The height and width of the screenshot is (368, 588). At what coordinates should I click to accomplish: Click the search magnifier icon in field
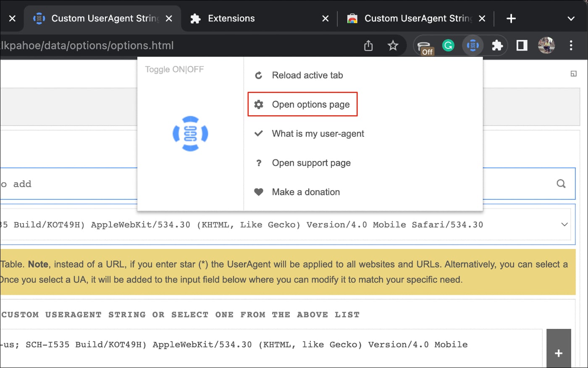(561, 184)
